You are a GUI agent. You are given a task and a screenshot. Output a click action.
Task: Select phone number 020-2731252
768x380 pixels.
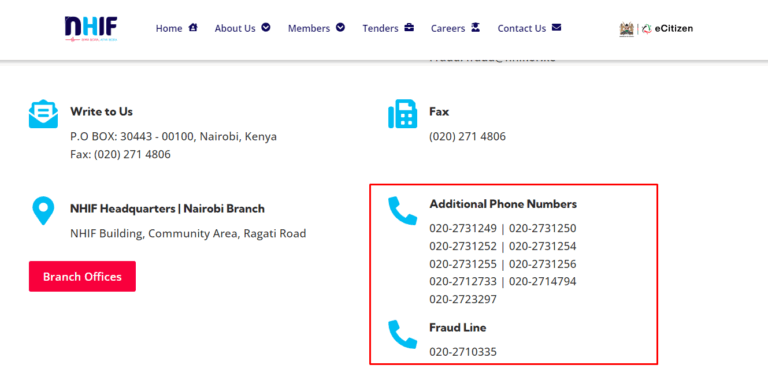coord(463,246)
